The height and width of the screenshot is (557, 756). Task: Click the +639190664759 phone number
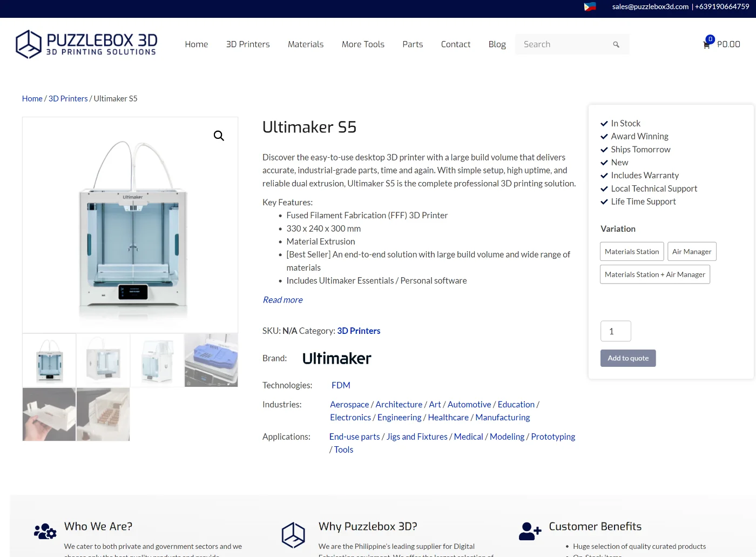[722, 6]
